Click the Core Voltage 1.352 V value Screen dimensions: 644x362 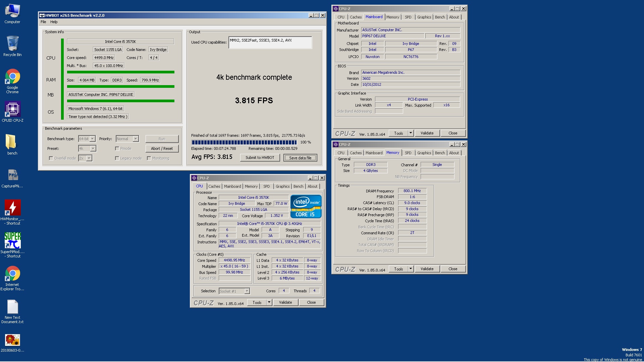point(277,216)
